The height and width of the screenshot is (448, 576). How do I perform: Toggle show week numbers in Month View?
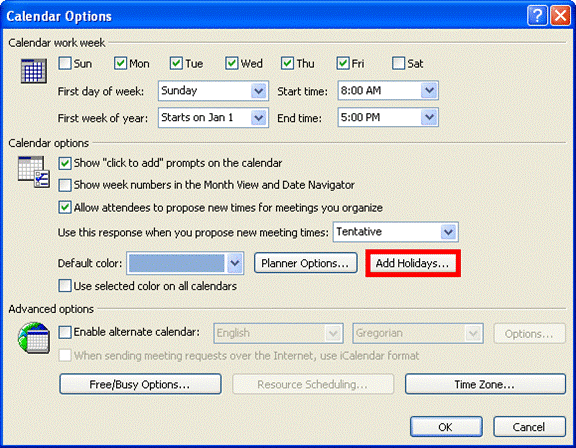[65, 185]
